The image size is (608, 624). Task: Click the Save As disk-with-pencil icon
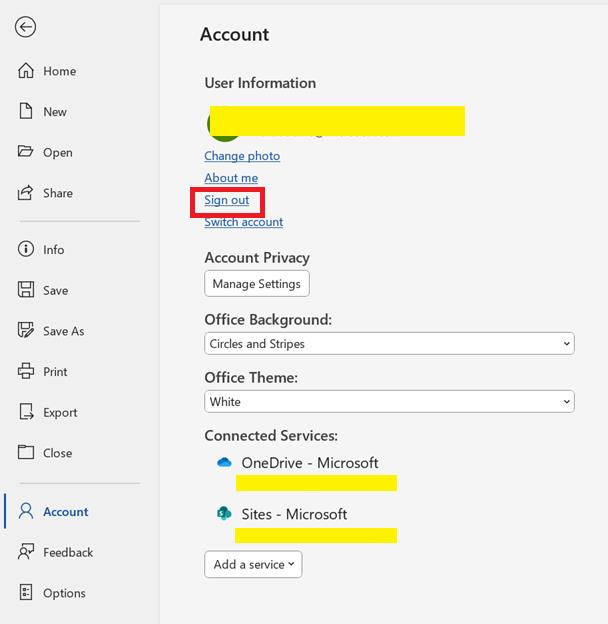pyautogui.click(x=26, y=330)
